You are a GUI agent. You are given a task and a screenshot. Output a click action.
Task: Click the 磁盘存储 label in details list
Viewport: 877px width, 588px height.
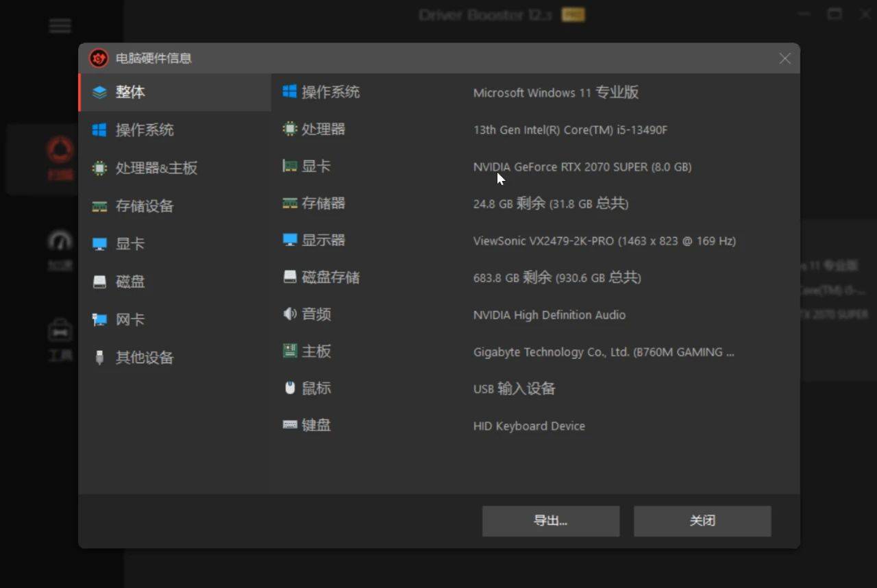[331, 277]
